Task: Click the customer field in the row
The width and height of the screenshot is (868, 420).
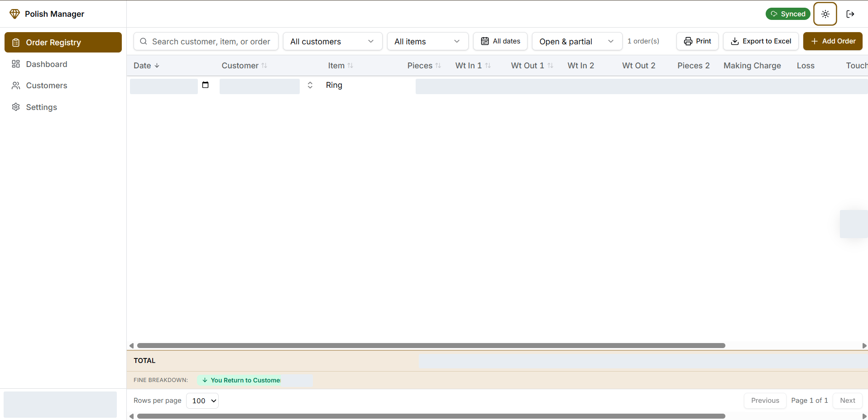Action: coord(259,86)
